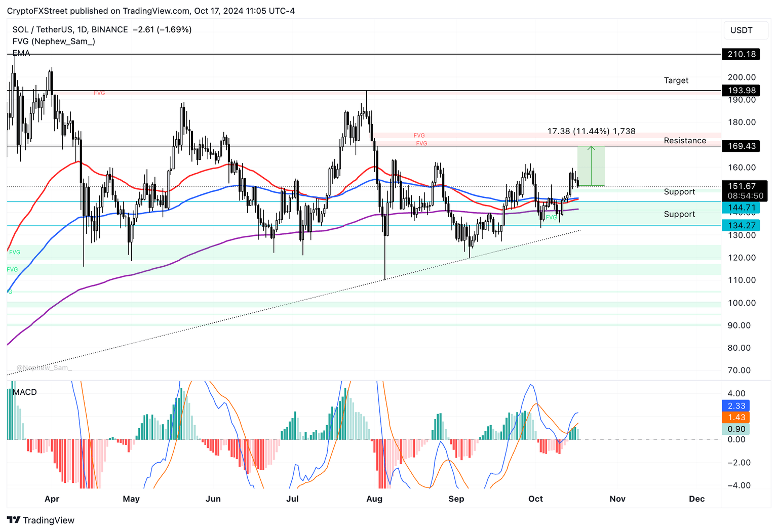Click the histogram value 0.90 label
Image resolution: width=778 pixels, height=532 pixels.
[x=736, y=429]
